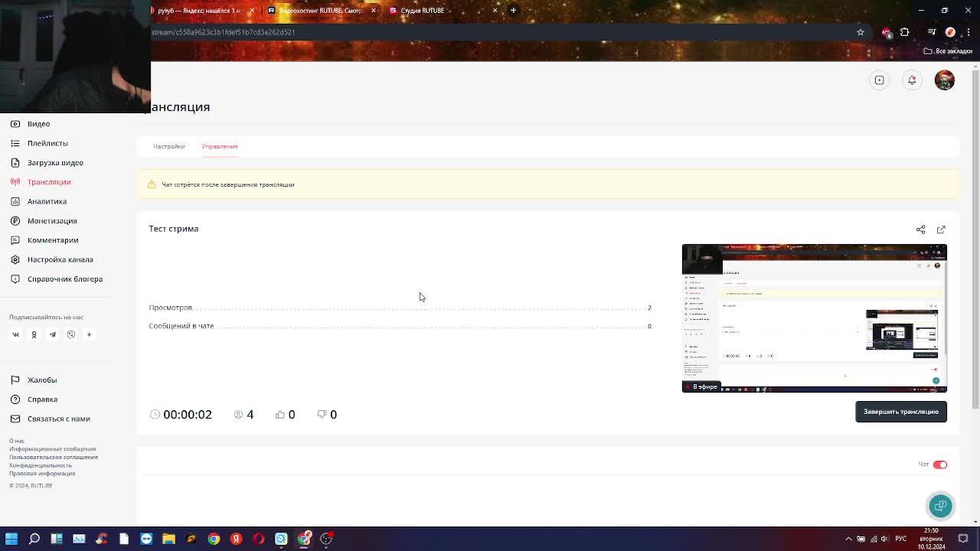Open the О нас footer link
The height and width of the screenshot is (551, 980).
tap(17, 441)
